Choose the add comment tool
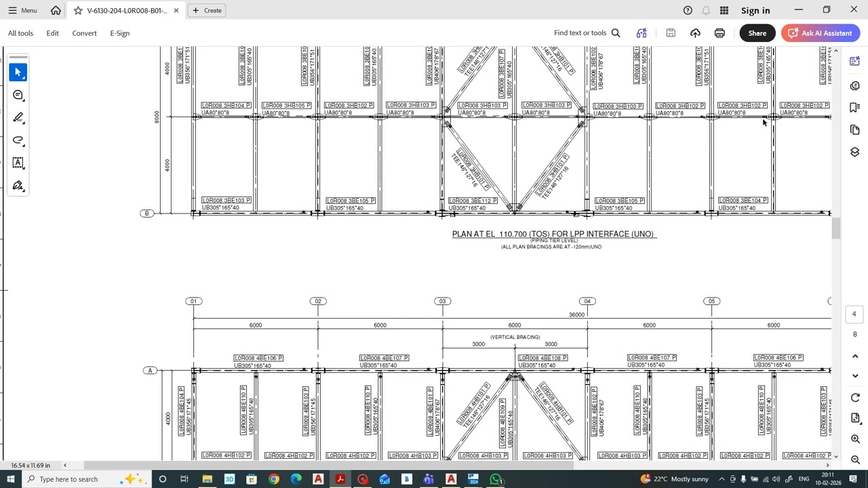Image resolution: width=868 pixels, height=488 pixels. coord(18,95)
